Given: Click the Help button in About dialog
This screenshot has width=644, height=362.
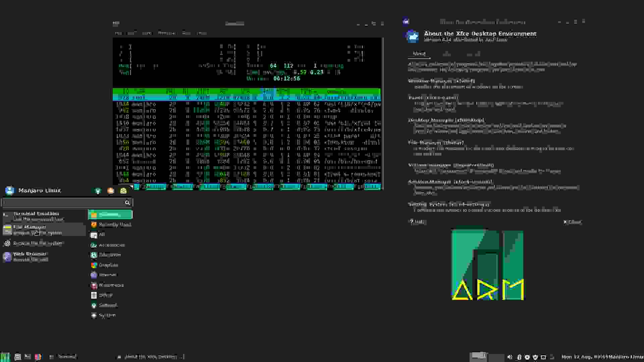Looking at the screenshot, I should coord(417,222).
